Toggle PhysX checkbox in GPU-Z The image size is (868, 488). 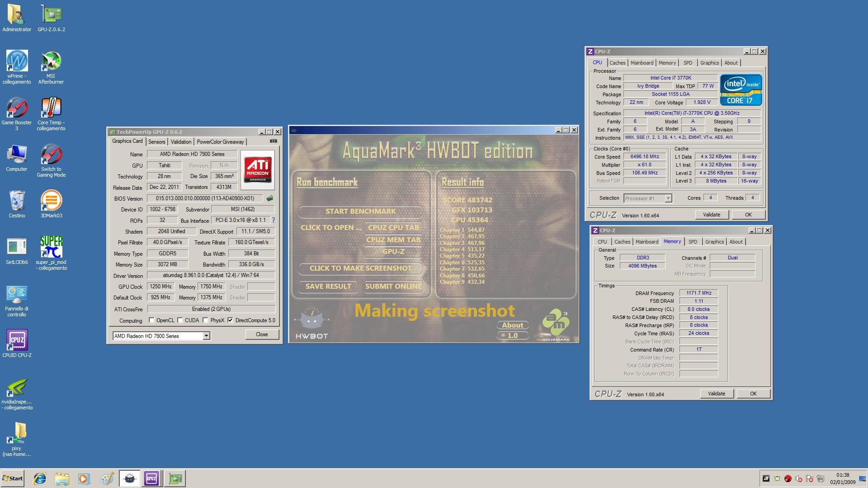click(206, 320)
